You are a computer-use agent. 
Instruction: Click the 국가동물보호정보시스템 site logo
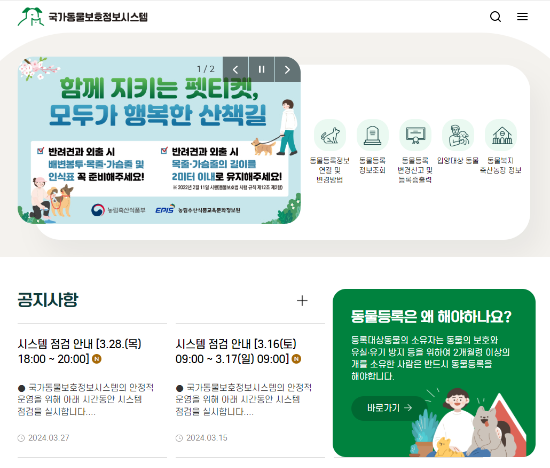point(83,17)
